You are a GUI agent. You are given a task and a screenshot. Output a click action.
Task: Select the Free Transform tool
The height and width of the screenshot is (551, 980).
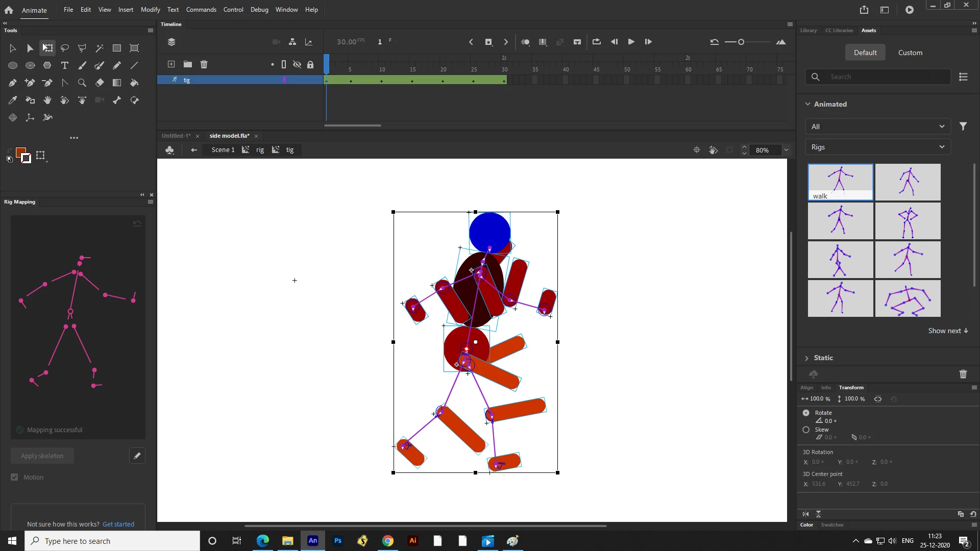[47, 48]
